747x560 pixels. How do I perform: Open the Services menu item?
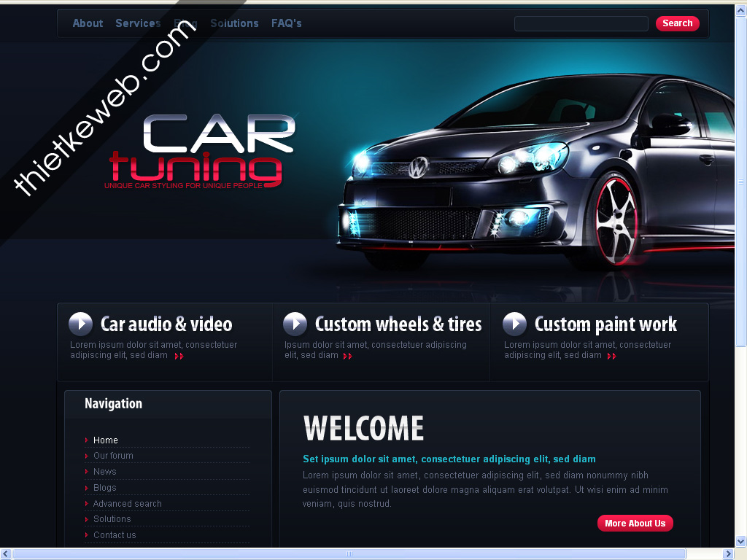tap(138, 23)
